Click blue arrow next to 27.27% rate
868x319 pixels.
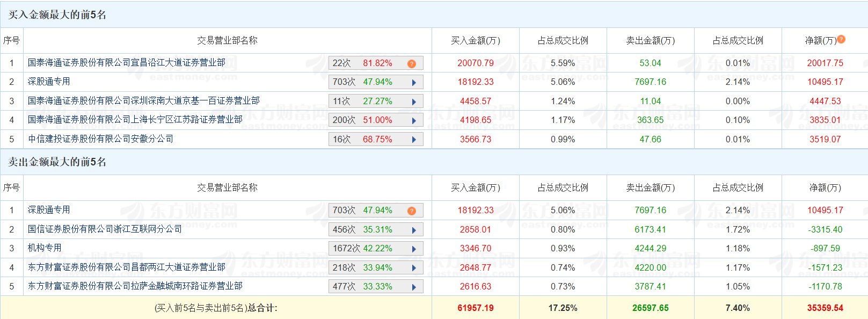(414, 102)
